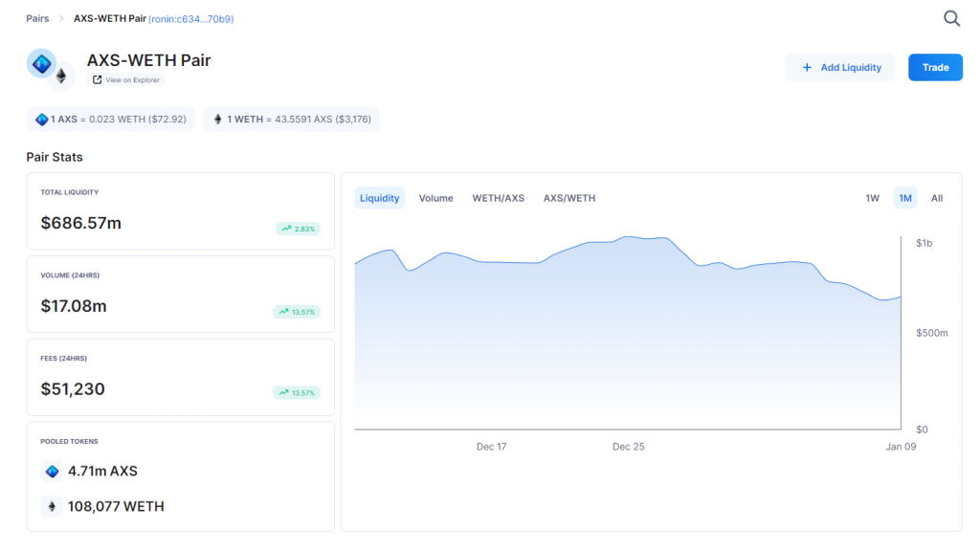Click the blue Trade button
The height and width of the screenshot is (550, 980).
935,68
